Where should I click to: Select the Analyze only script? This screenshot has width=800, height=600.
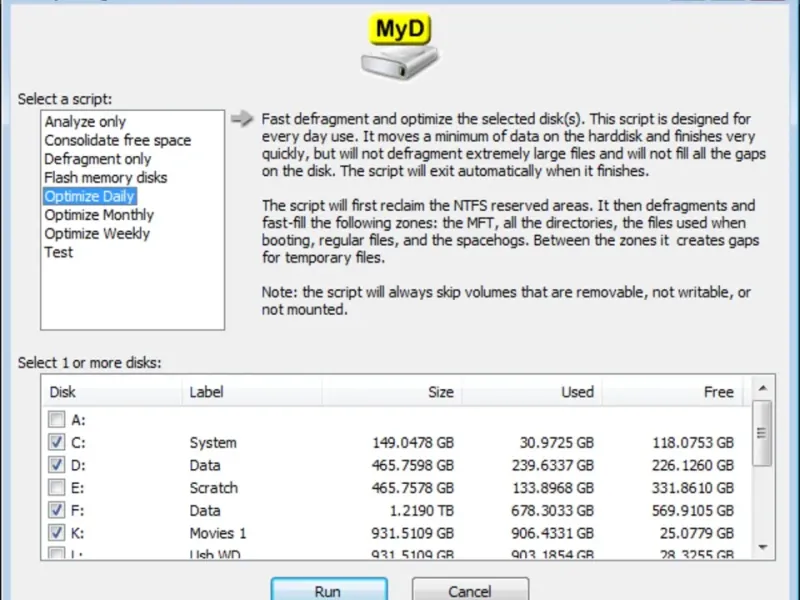pos(85,122)
